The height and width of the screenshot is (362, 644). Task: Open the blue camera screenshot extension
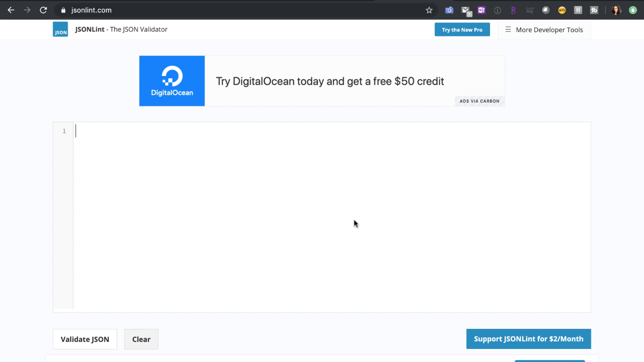coord(449,10)
